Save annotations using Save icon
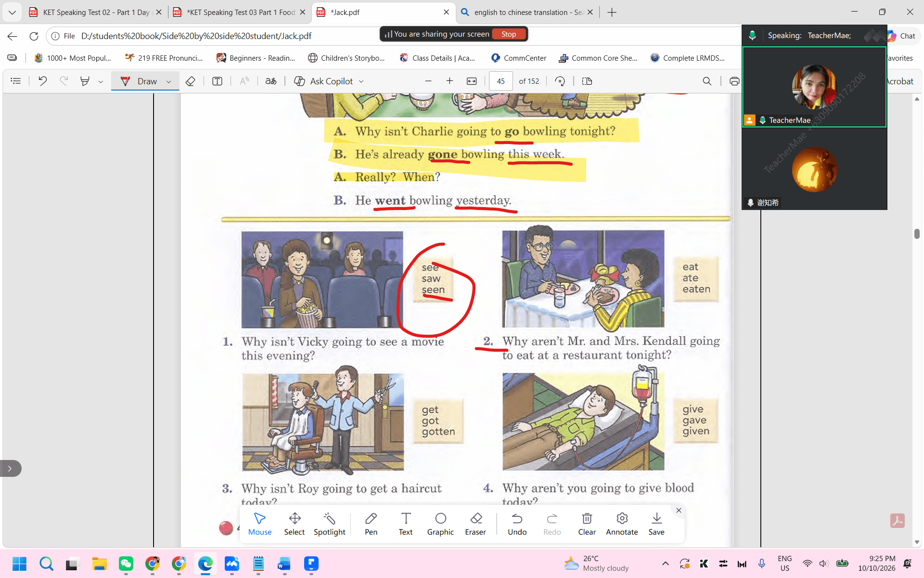This screenshot has height=578, width=924. 656,524
